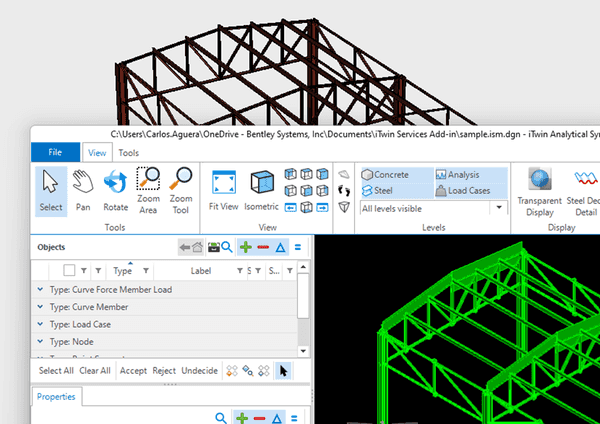Open the Properties panel tab

[57, 397]
